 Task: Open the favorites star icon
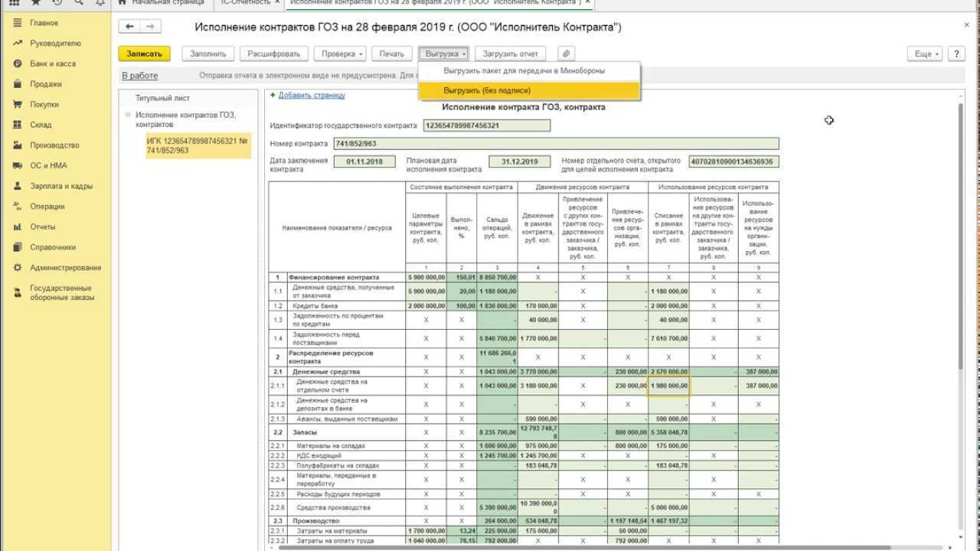[x=35, y=2]
